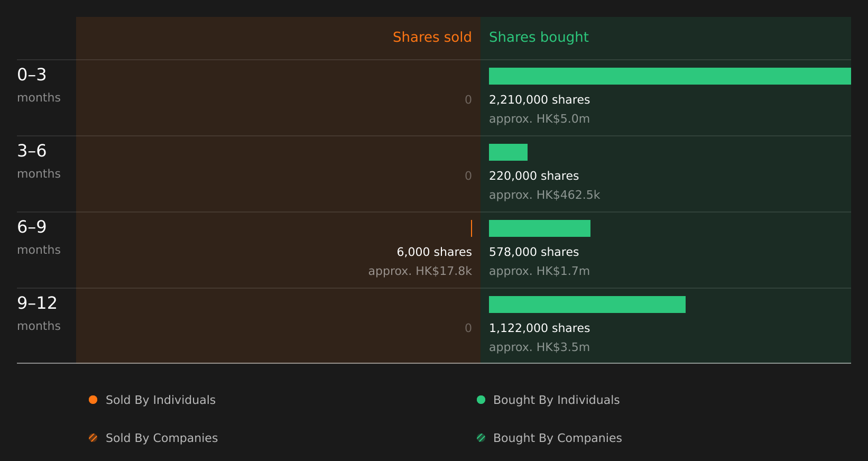This screenshot has height=461, width=868.
Task: Click the 3–6 months green bought bar
Action: point(508,152)
